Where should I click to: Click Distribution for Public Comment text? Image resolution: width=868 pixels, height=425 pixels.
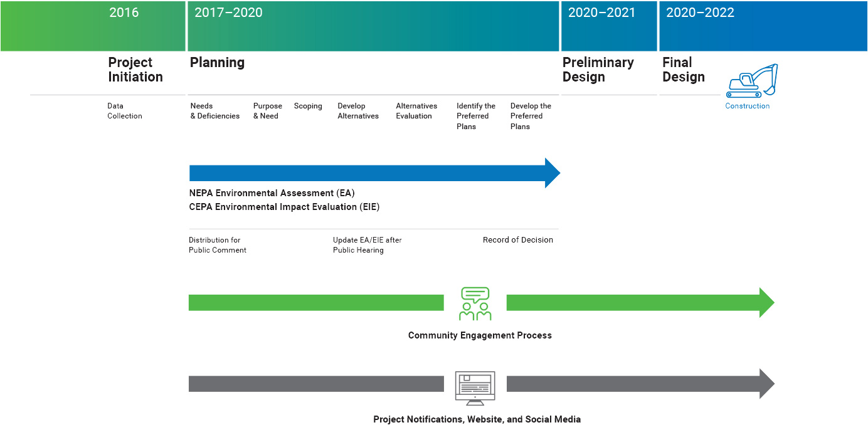[218, 245]
